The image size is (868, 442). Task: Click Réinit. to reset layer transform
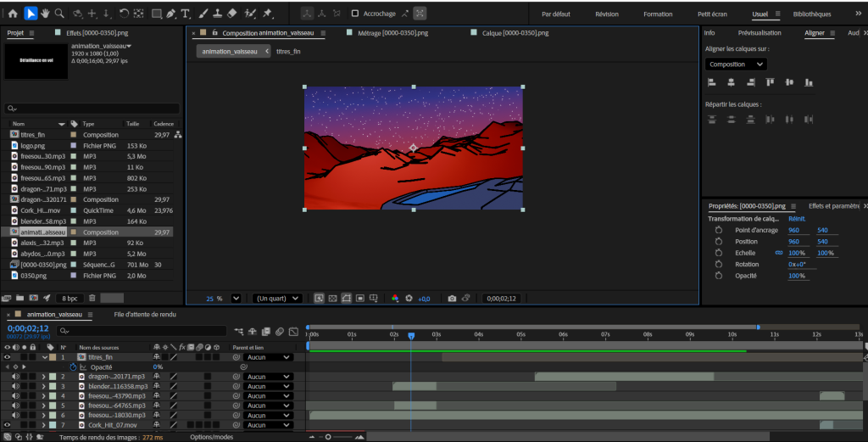[797, 219]
